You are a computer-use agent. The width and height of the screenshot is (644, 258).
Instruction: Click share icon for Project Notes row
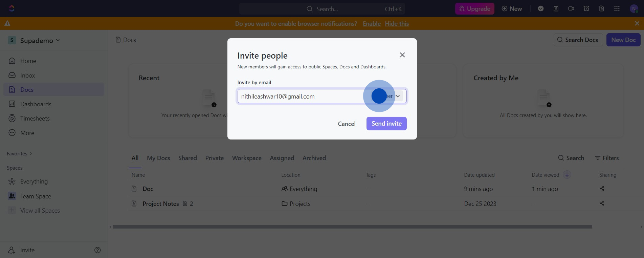(602, 203)
